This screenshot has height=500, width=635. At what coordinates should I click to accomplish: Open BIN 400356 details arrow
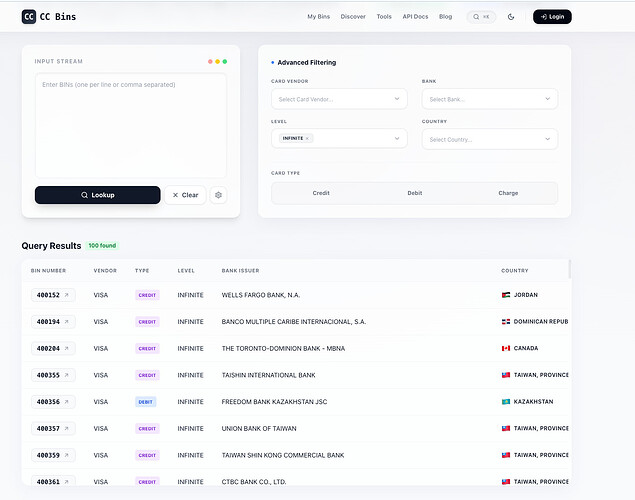(x=67, y=402)
